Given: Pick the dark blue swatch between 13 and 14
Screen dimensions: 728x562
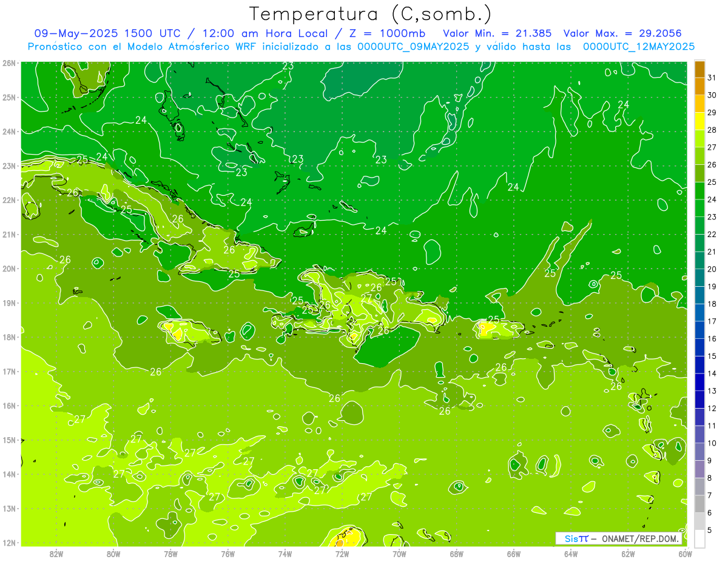Looking at the screenshot, I should tap(699, 383).
